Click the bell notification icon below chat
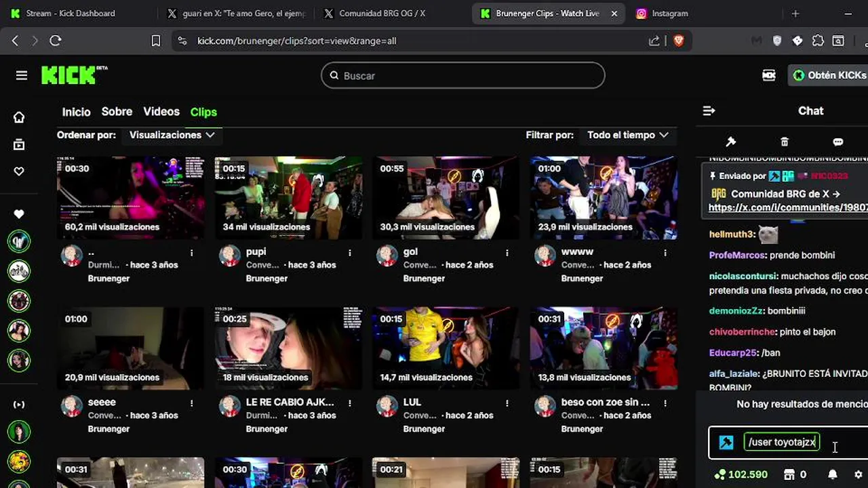The width and height of the screenshot is (868, 488). pyautogui.click(x=833, y=474)
